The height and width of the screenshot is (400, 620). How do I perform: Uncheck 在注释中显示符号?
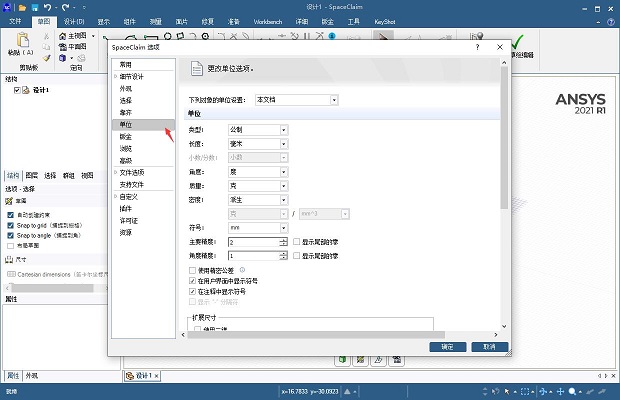tap(192, 291)
